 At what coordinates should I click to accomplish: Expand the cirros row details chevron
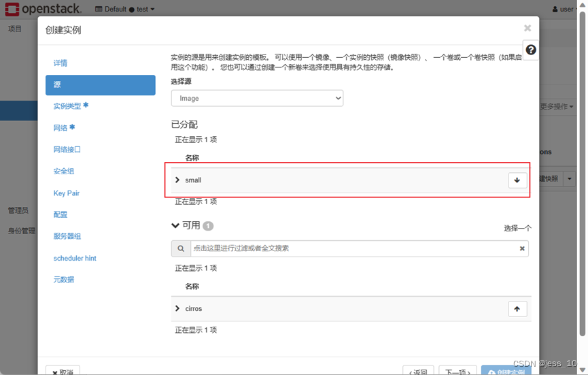coord(177,308)
